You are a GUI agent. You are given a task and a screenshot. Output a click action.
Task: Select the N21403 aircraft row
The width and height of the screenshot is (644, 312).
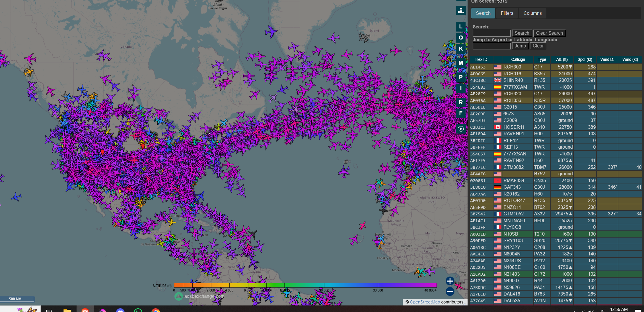click(555, 274)
